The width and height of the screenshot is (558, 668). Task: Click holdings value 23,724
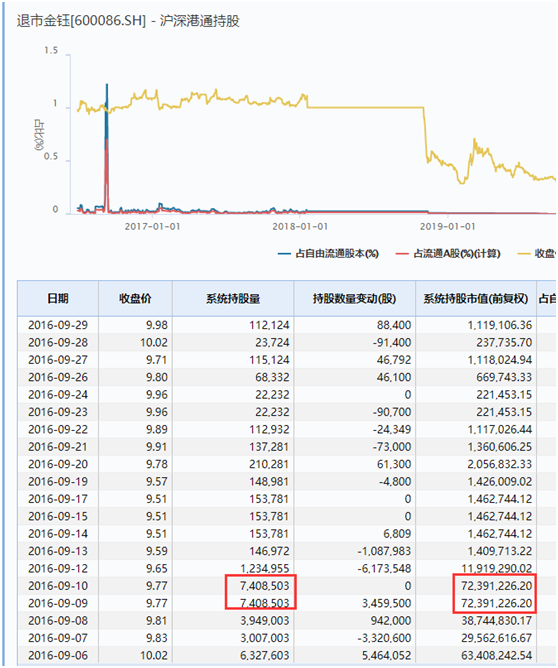[x=272, y=343]
